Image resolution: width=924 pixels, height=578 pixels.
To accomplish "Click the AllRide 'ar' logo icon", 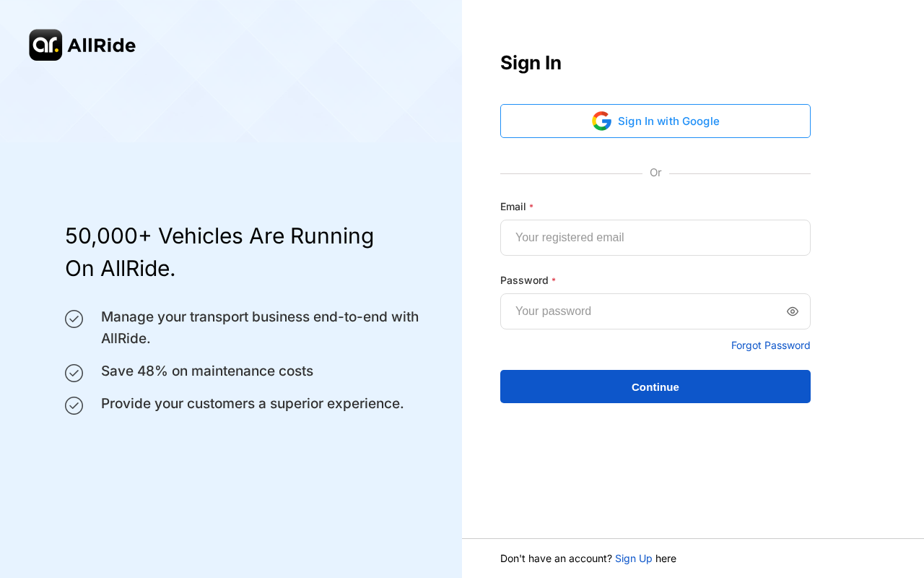I will point(45,45).
